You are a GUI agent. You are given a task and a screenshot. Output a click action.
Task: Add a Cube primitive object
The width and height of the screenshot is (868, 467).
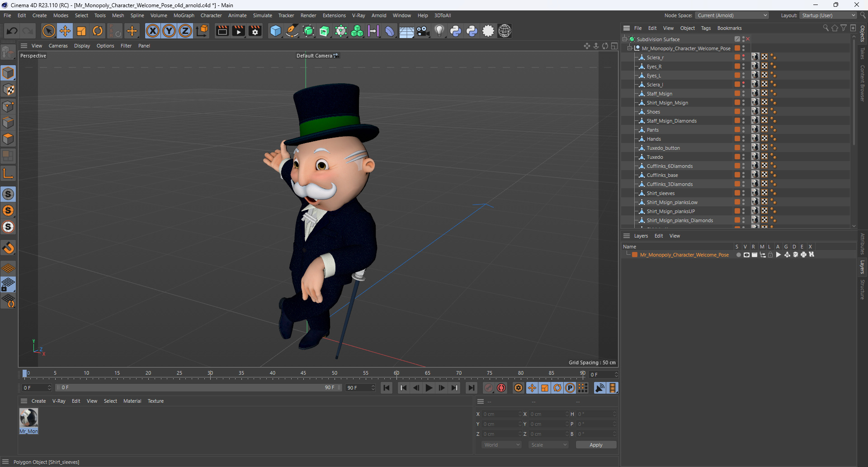[x=275, y=31]
